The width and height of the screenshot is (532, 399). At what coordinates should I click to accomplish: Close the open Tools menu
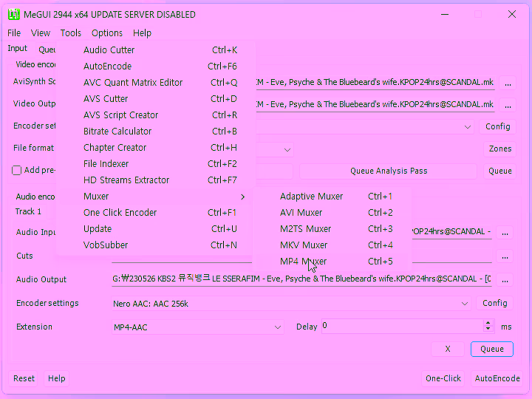click(x=71, y=33)
